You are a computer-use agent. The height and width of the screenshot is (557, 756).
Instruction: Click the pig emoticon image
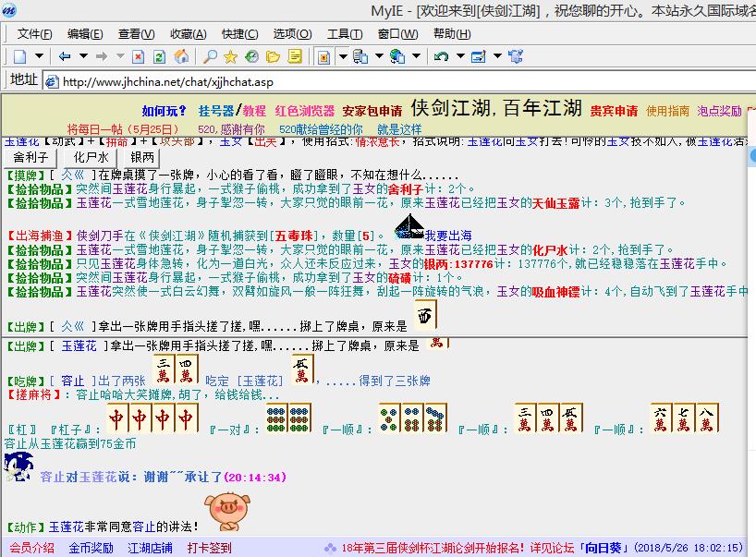point(227,512)
